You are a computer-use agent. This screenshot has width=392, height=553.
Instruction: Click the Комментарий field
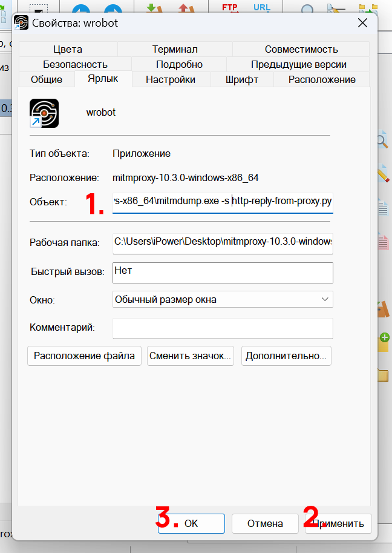223,328
